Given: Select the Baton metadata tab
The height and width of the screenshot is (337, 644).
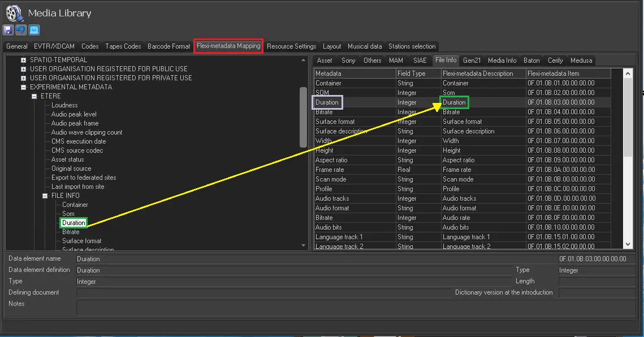Looking at the screenshot, I should [531, 61].
